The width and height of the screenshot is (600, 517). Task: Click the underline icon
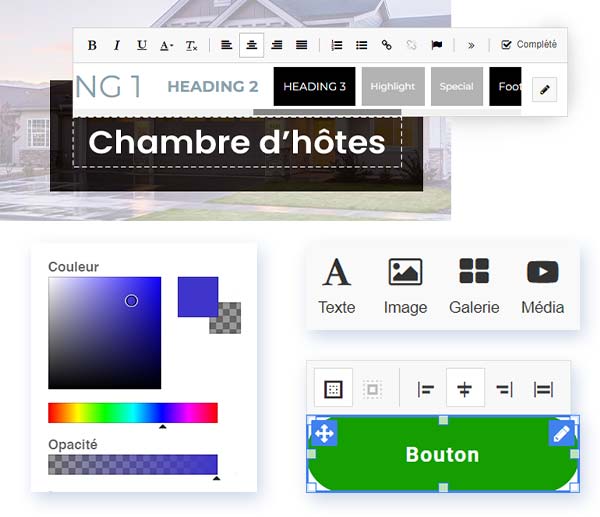click(141, 45)
